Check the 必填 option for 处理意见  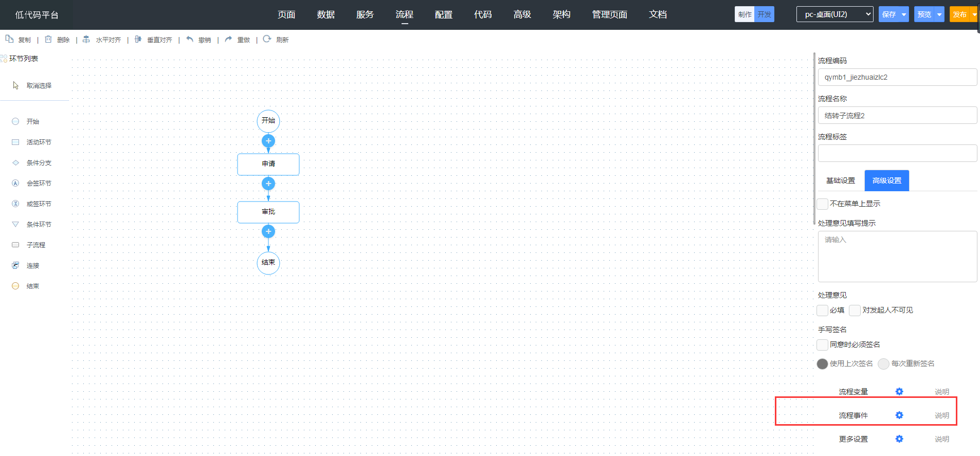coord(823,311)
